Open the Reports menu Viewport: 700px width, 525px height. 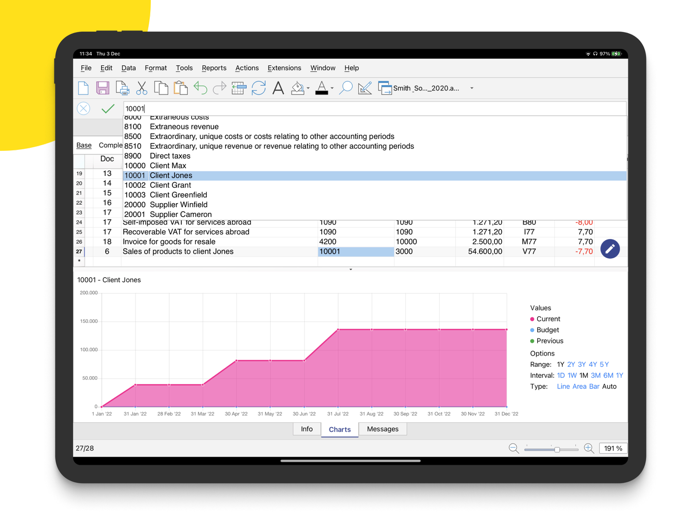(214, 68)
